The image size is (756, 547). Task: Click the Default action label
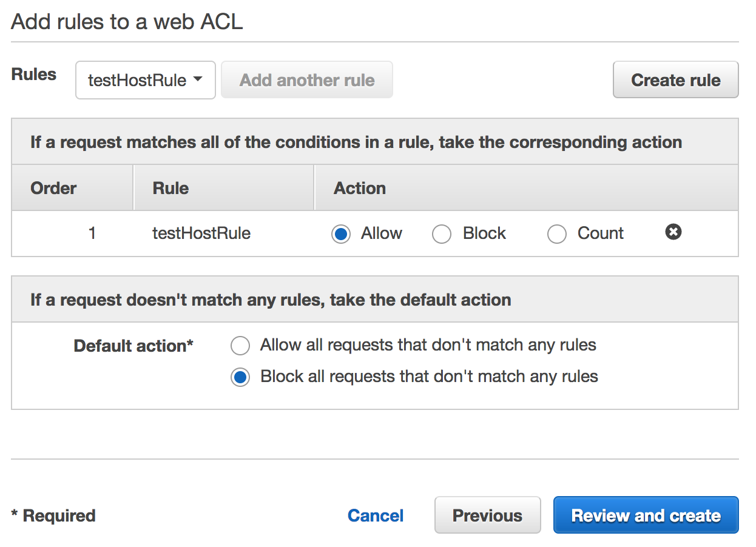point(133,346)
